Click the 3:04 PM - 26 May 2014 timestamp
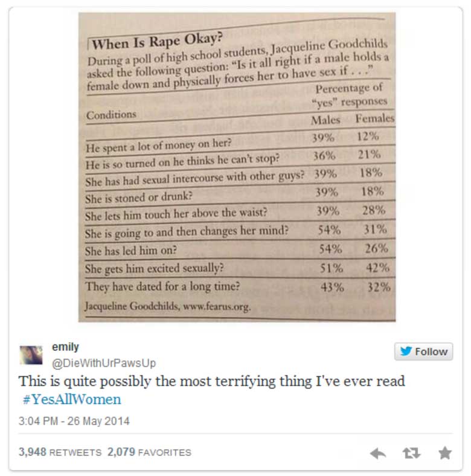 click(x=74, y=421)
